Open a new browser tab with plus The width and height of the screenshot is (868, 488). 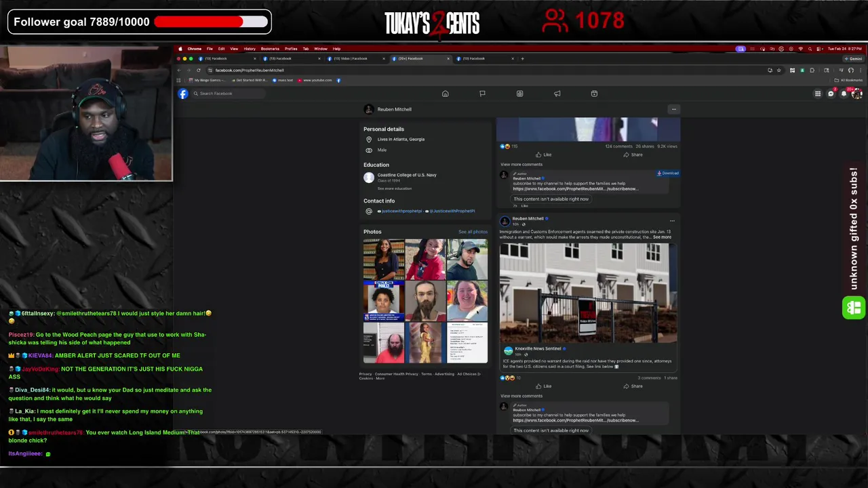(x=522, y=58)
